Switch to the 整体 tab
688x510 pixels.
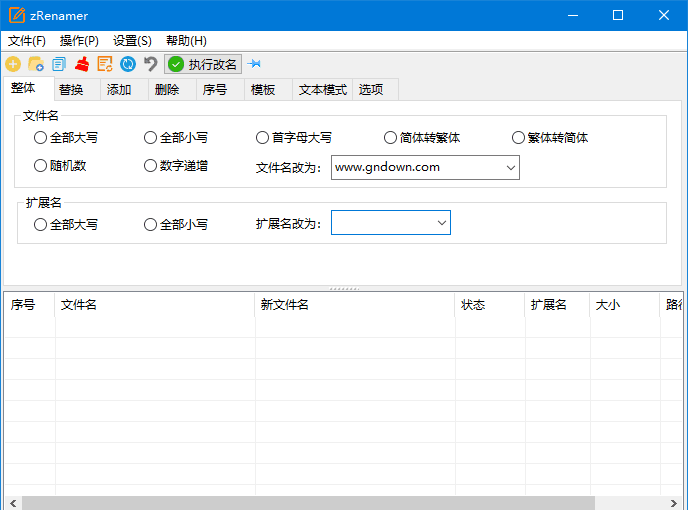coord(29,88)
